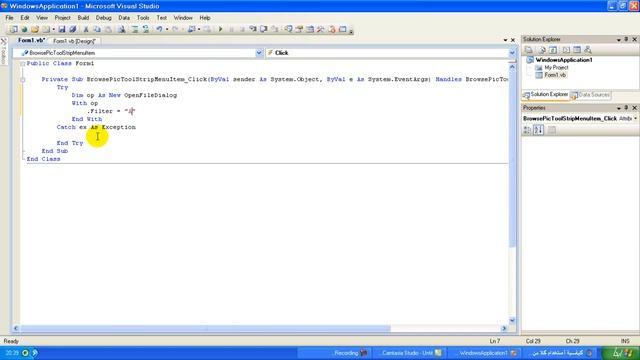Click View Designer icon in Solution Explorer
Image resolution: width=640 pixels, height=360 pixels.
point(577,50)
